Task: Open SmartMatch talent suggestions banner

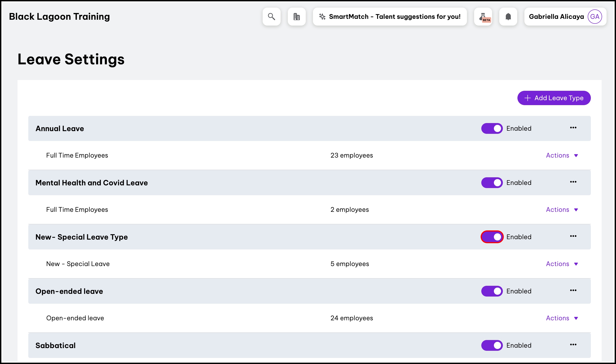Action: 389,17
